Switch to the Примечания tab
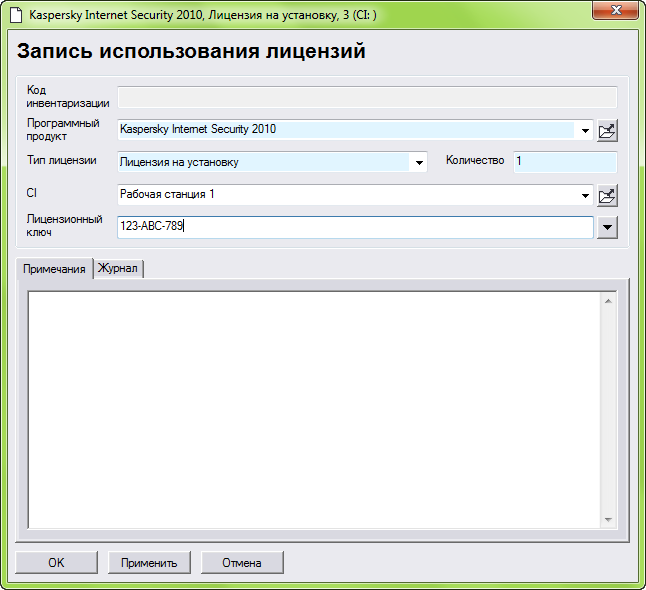646x590 pixels. pyautogui.click(x=54, y=269)
